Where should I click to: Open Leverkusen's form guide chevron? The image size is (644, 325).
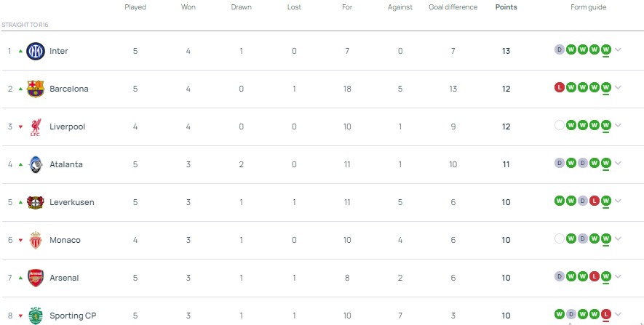click(x=618, y=201)
